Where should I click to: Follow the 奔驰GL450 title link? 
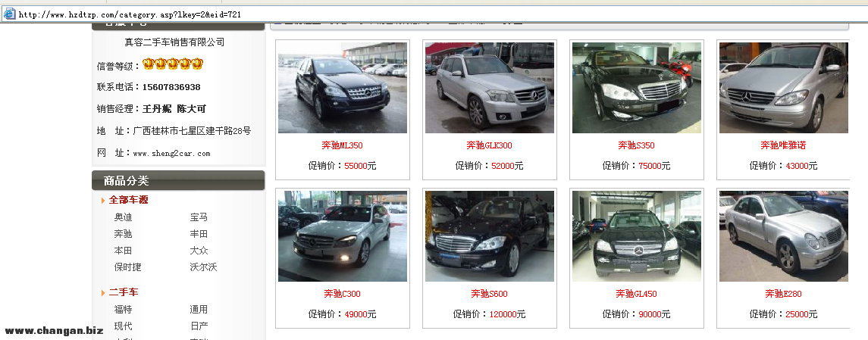pyautogui.click(x=637, y=294)
